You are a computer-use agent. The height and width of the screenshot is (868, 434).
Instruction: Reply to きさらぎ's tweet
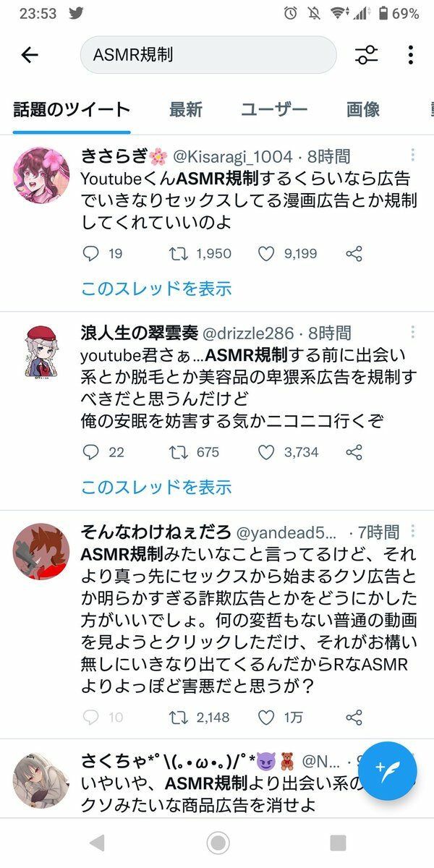[x=91, y=254]
